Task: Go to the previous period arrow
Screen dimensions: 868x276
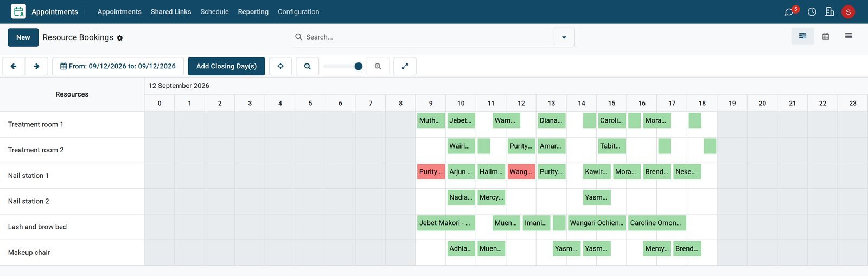Action: [x=14, y=66]
